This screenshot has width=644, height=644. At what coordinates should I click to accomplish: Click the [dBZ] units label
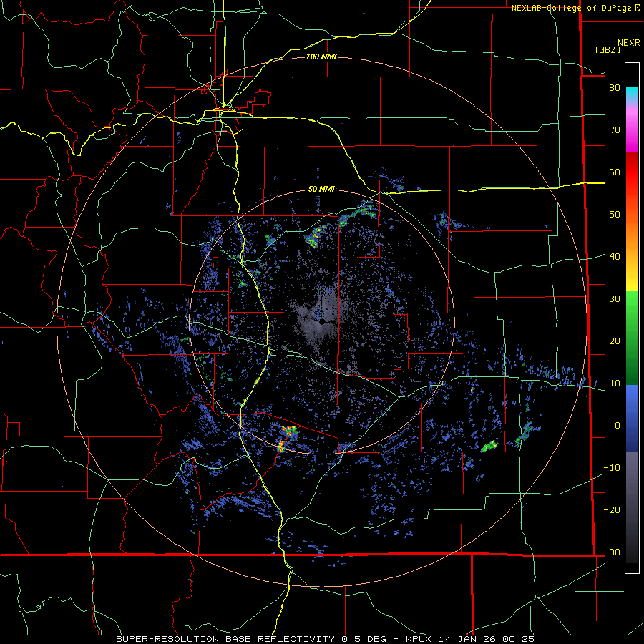[x=608, y=49]
